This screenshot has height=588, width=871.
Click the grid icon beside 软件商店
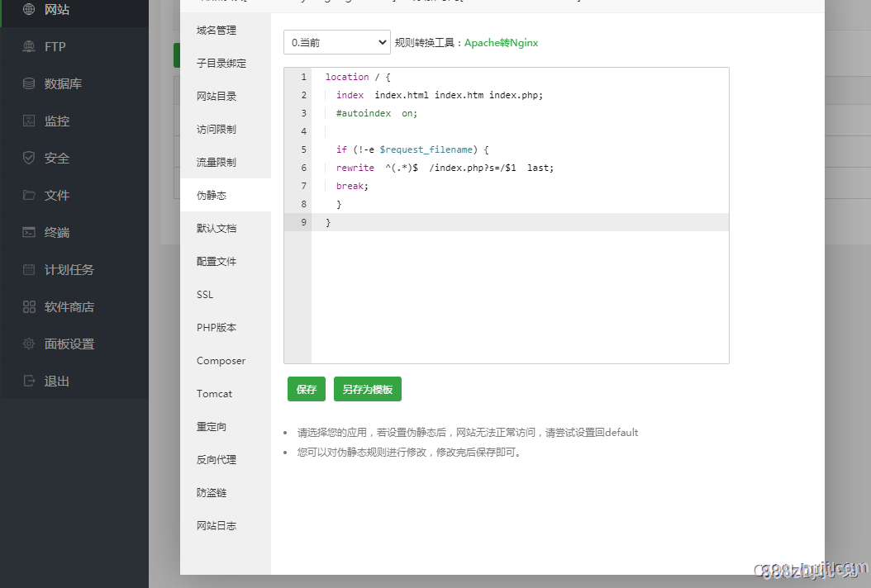click(29, 306)
